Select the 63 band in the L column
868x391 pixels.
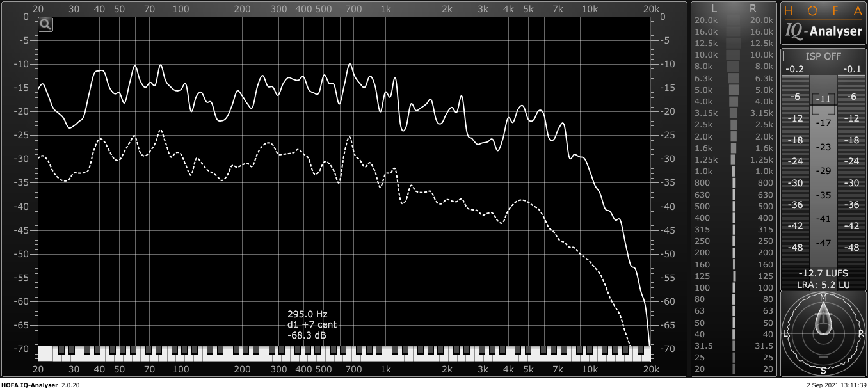point(700,311)
